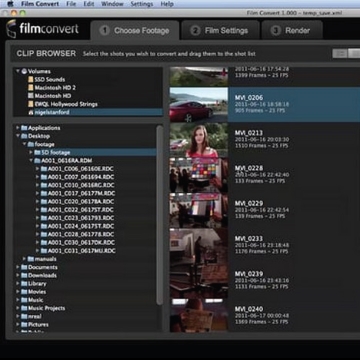Select the MVI_0233 clip thumbnail
The width and height of the screenshot is (360, 360).
[199, 246]
